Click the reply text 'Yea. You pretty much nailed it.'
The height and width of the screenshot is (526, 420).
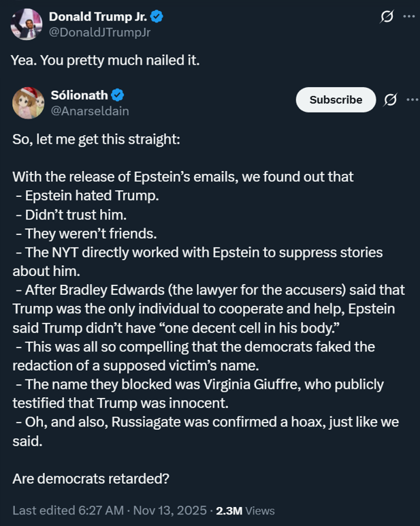tap(106, 59)
